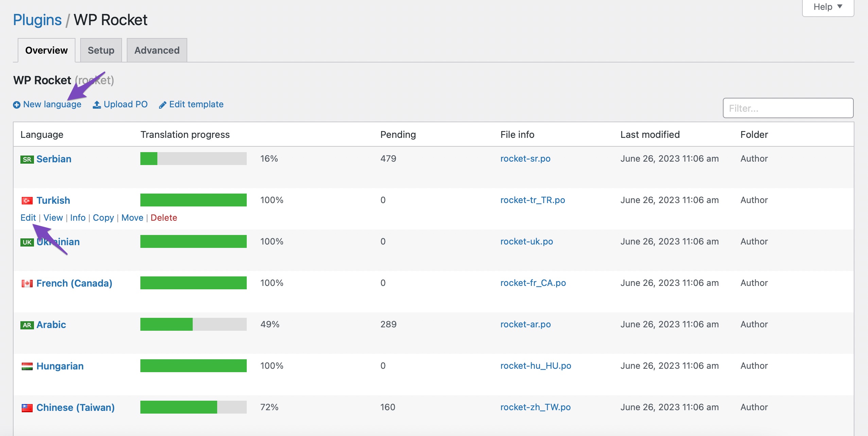View the Turkish translation file

click(53, 218)
